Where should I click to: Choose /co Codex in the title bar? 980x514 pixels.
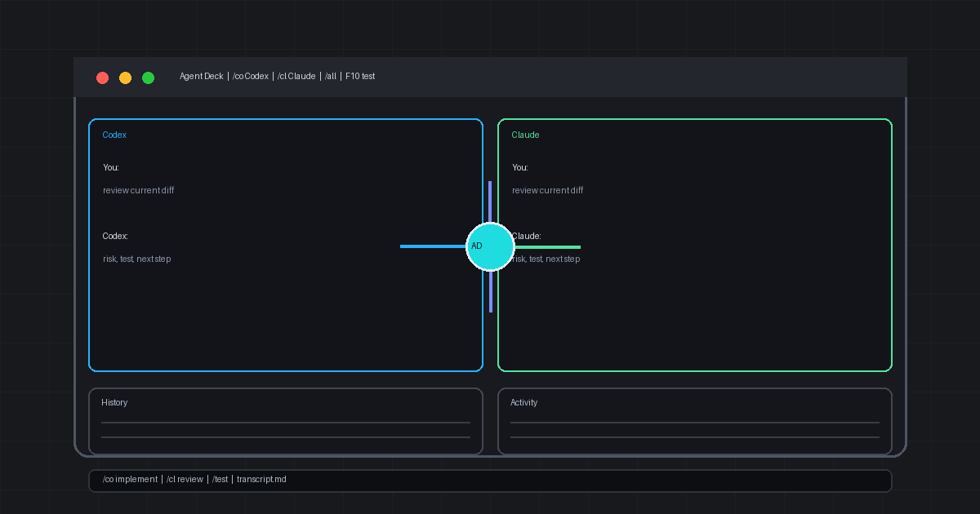click(x=251, y=77)
